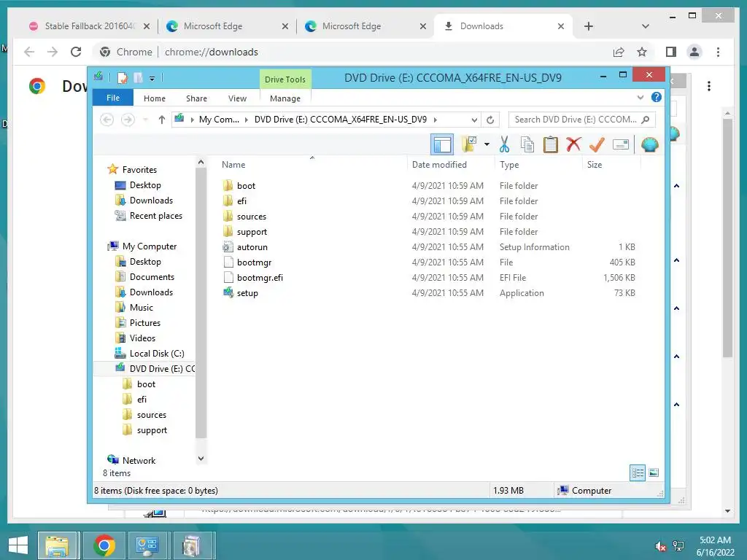747x560 pixels.
Task: Open the Manage ribbon tab
Action: pos(285,98)
